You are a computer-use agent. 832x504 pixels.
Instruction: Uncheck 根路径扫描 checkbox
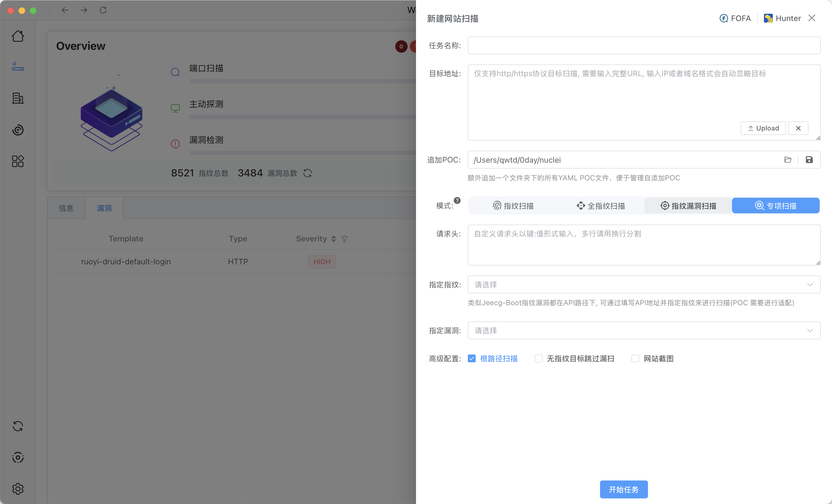[x=472, y=358]
